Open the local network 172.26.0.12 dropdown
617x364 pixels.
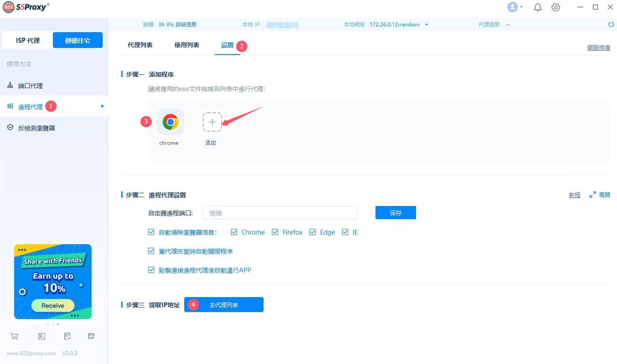426,25
